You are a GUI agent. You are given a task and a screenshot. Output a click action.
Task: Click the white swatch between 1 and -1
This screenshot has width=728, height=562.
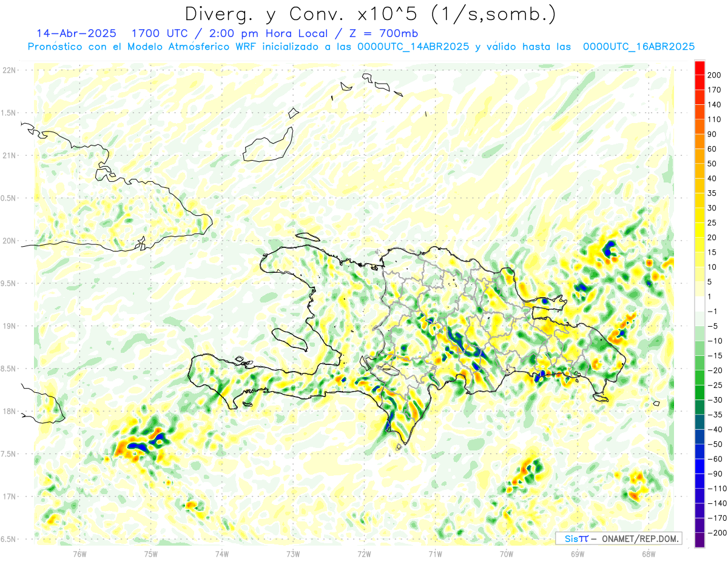pos(699,304)
